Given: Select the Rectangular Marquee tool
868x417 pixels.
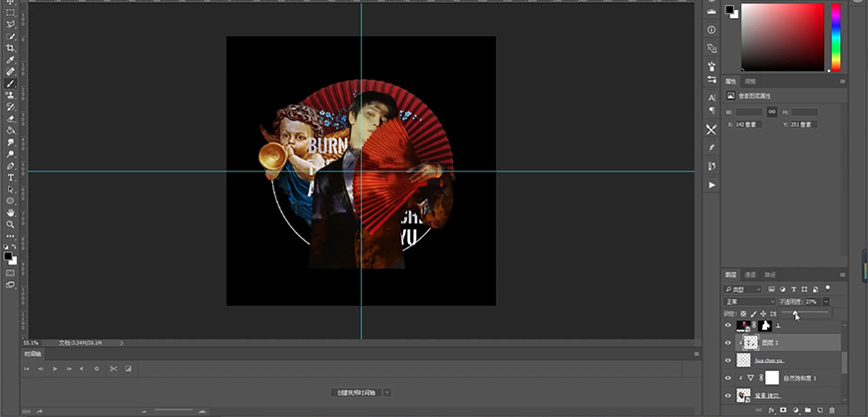Looking at the screenshot, I should coord(11,12).
